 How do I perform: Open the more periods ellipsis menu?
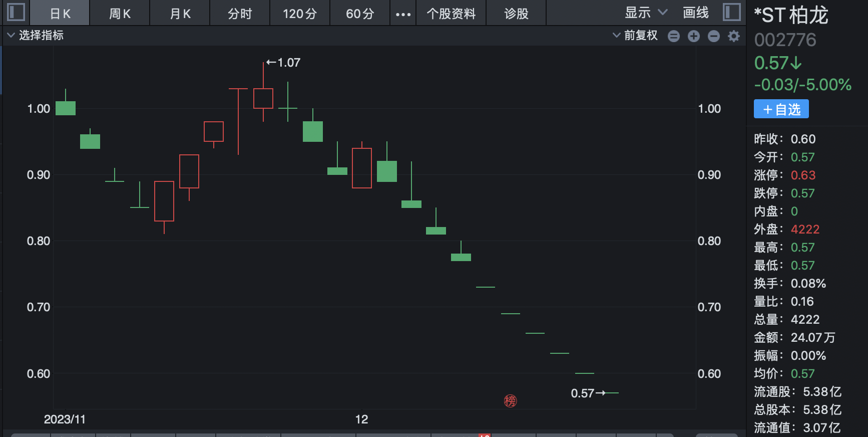point(403,14)
